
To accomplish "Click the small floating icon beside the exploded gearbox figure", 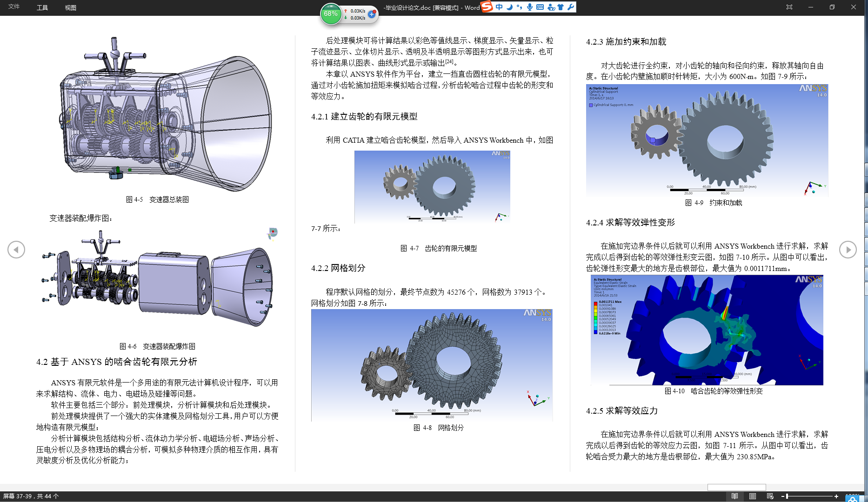I will pyautogui.click(x=273, y=233).
